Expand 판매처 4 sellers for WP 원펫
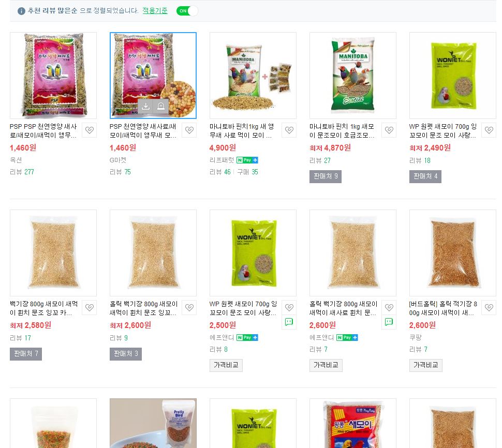The height and width of the screenshot is (448, 502). (425, 176)
